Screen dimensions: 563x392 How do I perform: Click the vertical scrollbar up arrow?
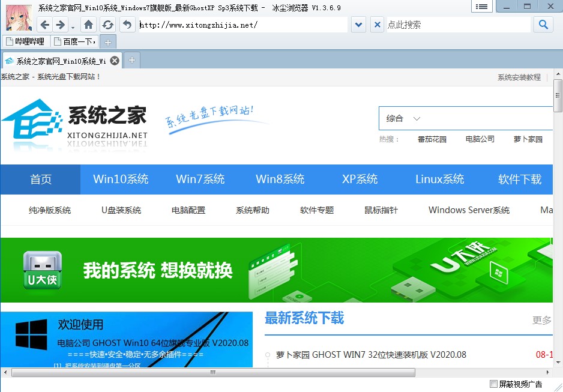coord(558,74)
